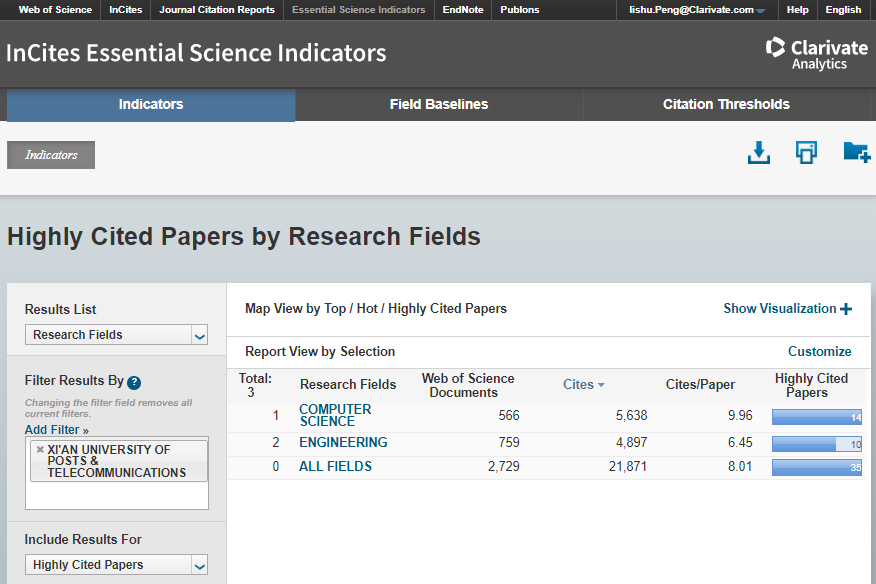876x584 pixels.
Task: Remove the Xi'an University filter with the x
Action: pyautogui.click(x=40, y=449)
